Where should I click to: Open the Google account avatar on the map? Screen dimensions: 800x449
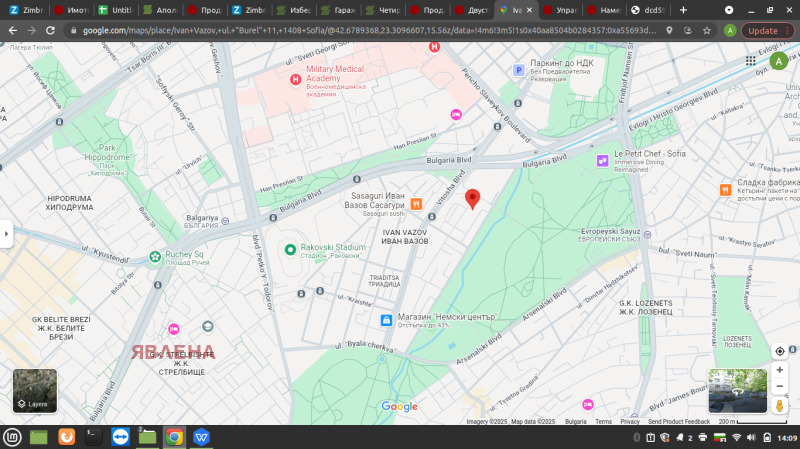pyautogui.click(x=779, y=61)
